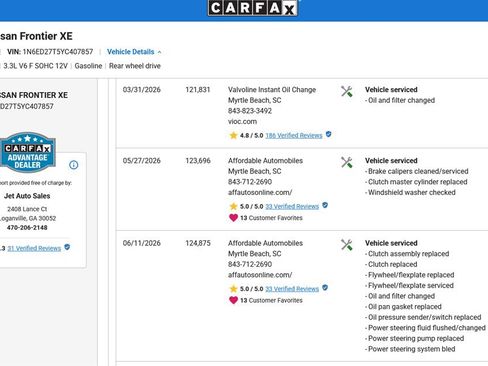The width and height of the screenshot is (488, 366).
Task: Click 13 Customer Favorites in 05/27/2026 row
Action: 271,218
